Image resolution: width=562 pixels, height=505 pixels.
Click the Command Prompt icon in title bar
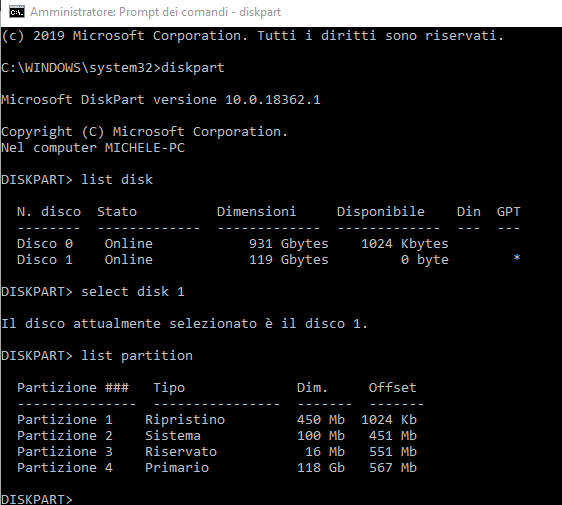(17, 12)
